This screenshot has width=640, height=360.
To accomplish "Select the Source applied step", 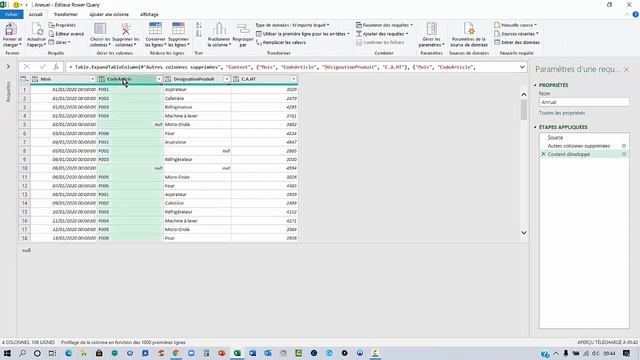I will (x=555, y=138).
